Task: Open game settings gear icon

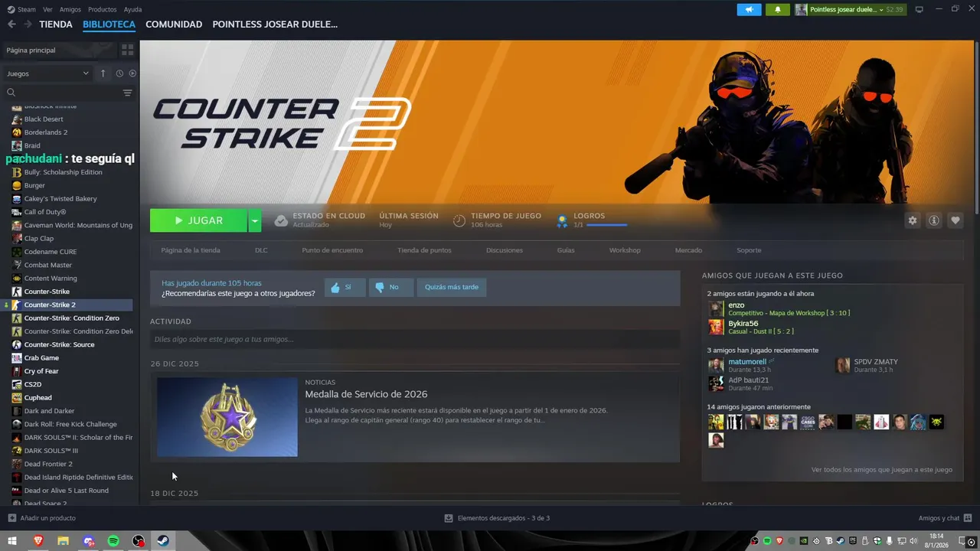Action: point(913,220)
